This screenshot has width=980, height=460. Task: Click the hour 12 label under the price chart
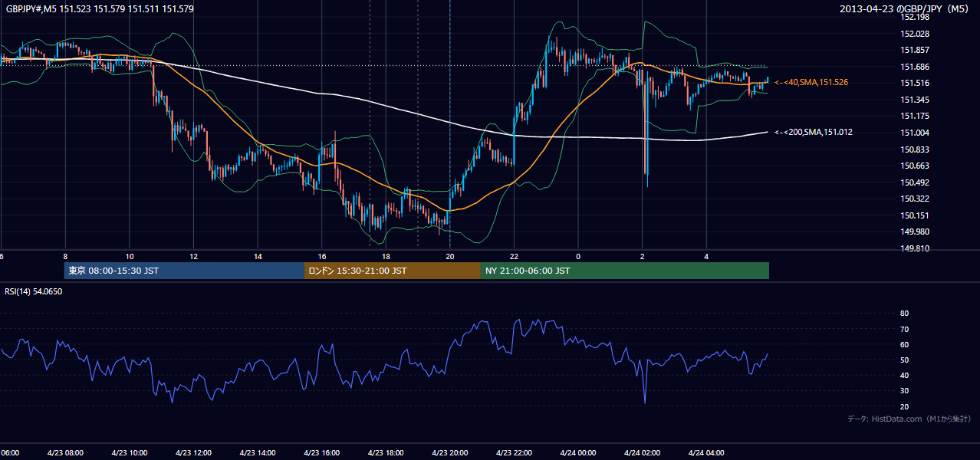point(194,256)
